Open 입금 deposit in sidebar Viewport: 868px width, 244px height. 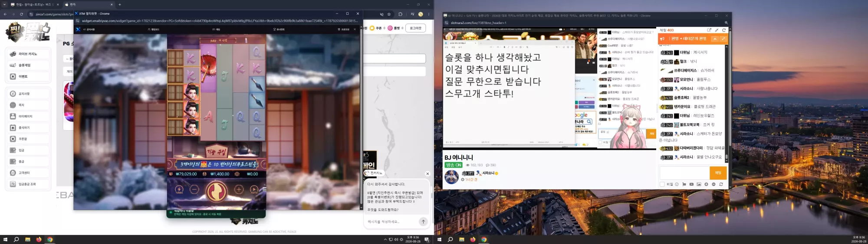point(28,150)
